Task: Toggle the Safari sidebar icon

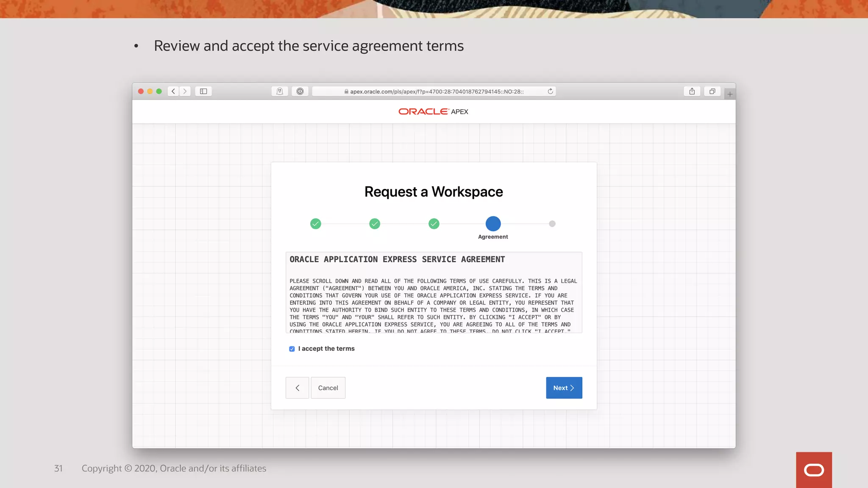Action: 203,91
